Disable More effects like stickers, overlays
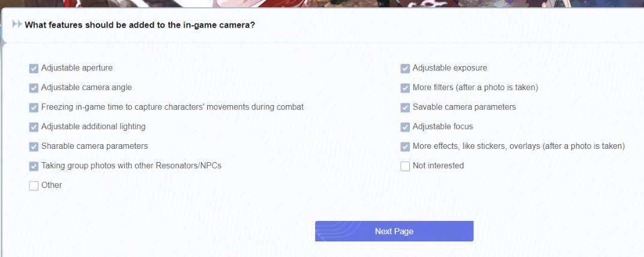644x257 pixels. [405, 147]
